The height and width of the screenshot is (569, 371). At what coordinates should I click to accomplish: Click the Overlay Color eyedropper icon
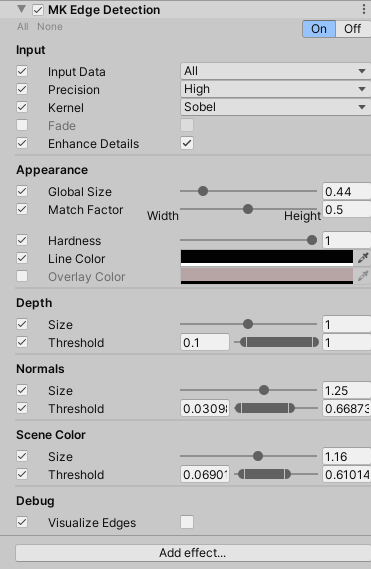pyautogui.click(x=363, y=276)
